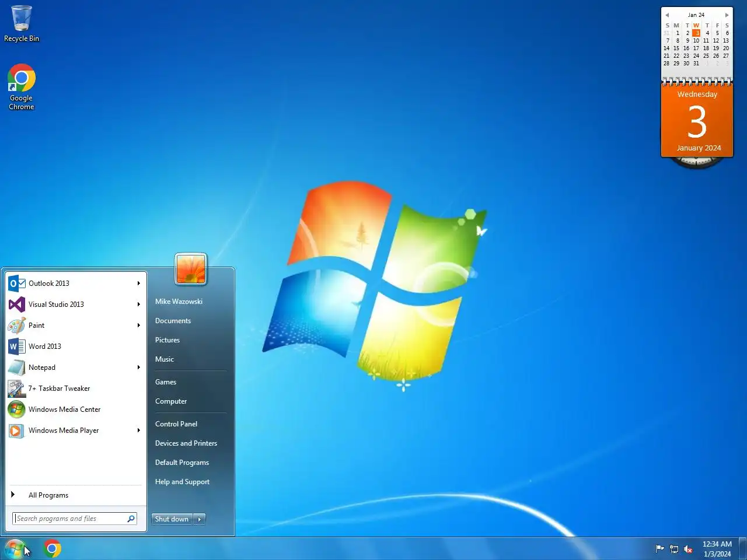Open Action Center flag tray icon

pos(660,548)
